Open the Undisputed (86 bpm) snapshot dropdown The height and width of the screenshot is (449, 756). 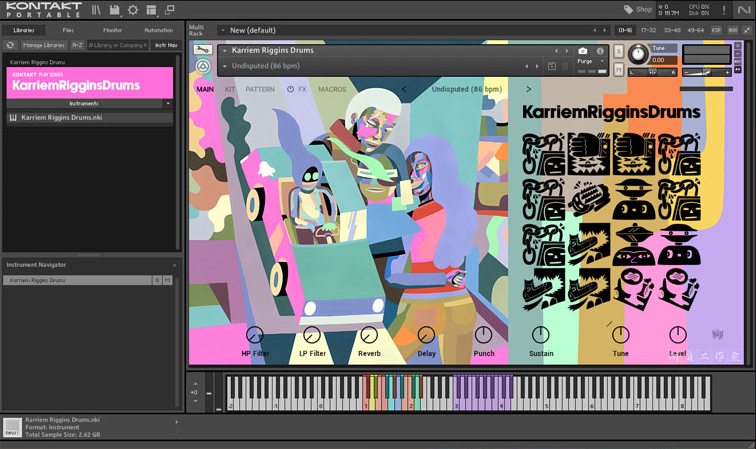[x=225, y=66]
